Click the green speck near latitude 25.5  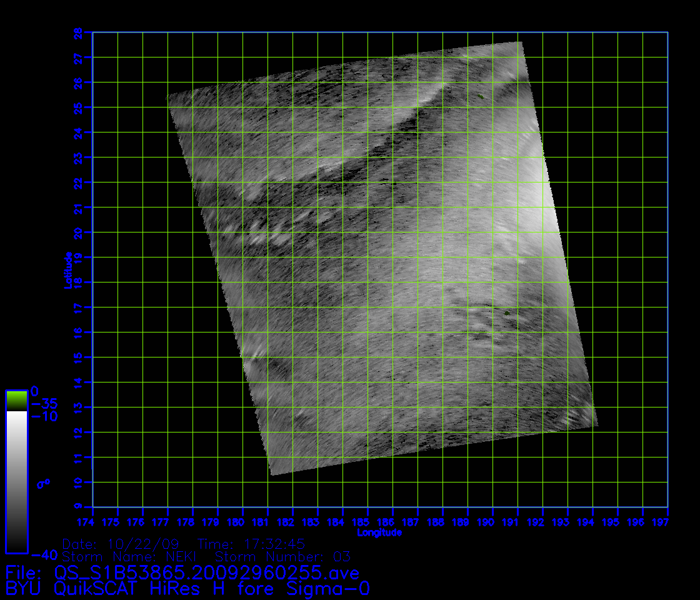pyautogui.click(x=481, y=96)
